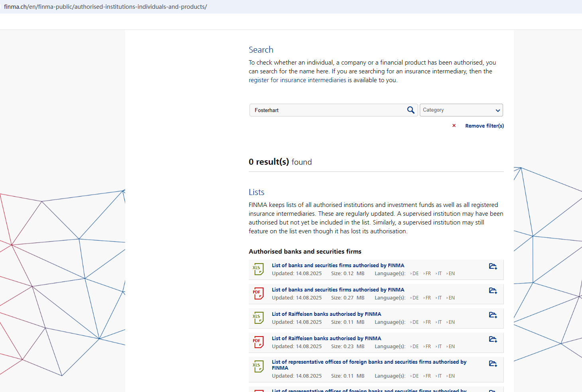Image resolution: width=582 pixels, height=392 pixels.
Task: Select DE language for XLS banks list
Action: 415,274
